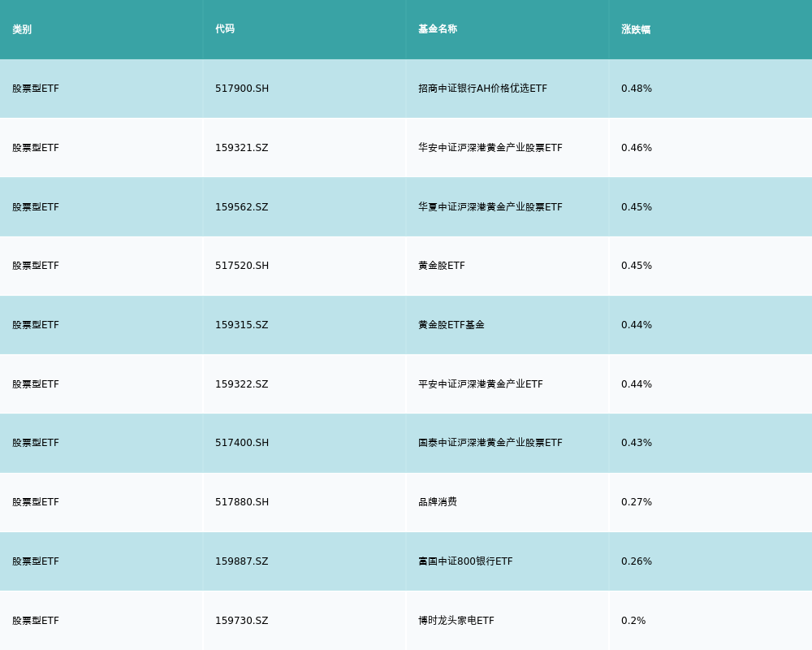Click the 0.26% change value
Viewport: 812px width, 650px height.
637,561
